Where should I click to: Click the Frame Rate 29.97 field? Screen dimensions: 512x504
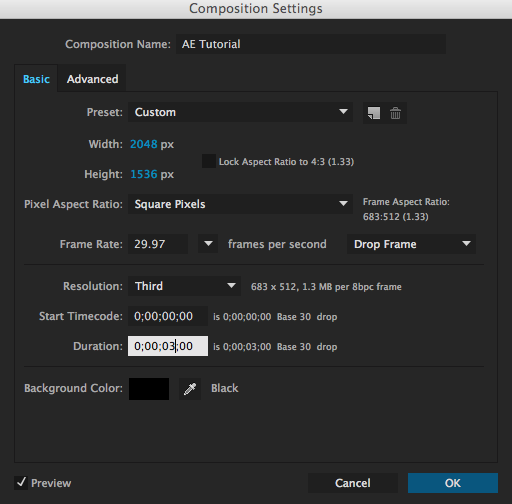[158, 244]
